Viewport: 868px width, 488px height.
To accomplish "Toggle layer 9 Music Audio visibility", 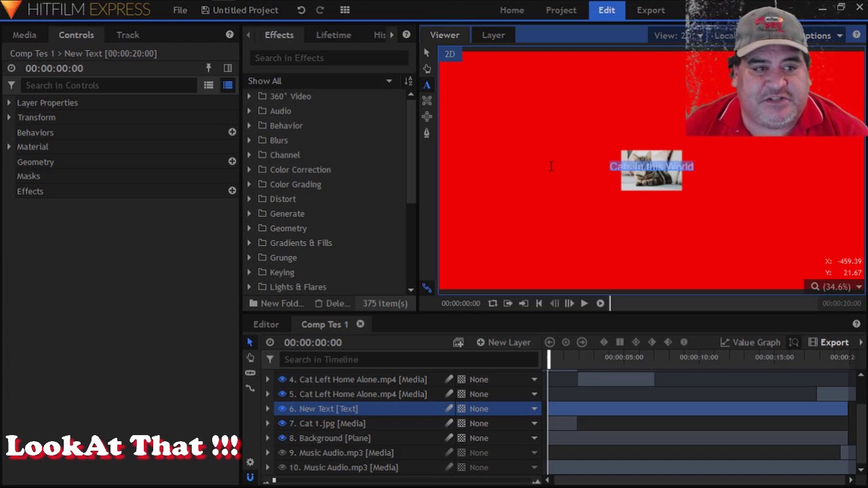I will tap(282, 453).
